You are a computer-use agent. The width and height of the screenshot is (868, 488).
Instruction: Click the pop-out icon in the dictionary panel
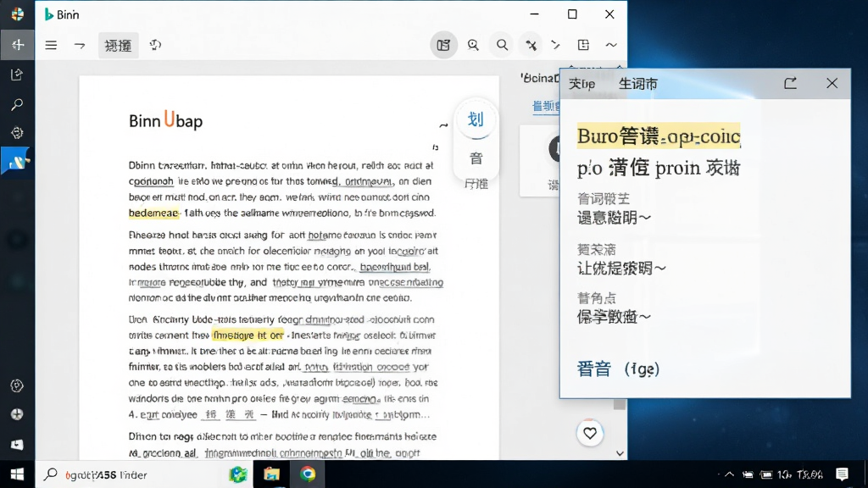coord(791,84)
